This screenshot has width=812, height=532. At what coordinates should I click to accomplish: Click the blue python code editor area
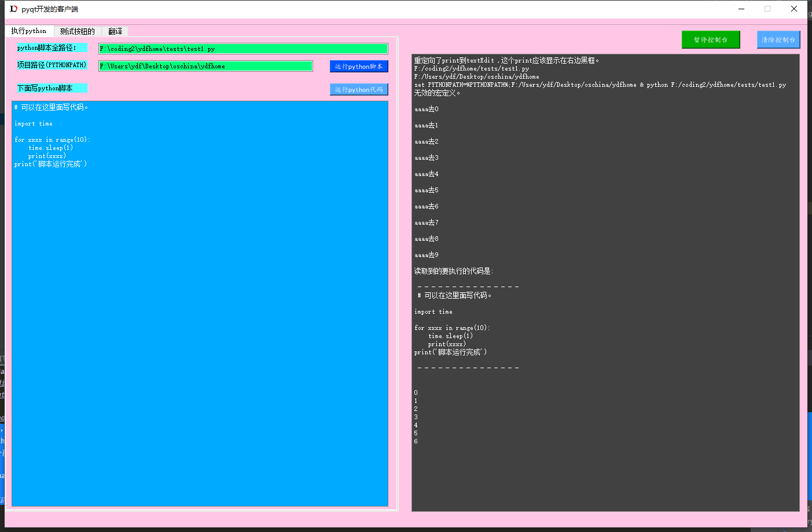click(200, 304)
